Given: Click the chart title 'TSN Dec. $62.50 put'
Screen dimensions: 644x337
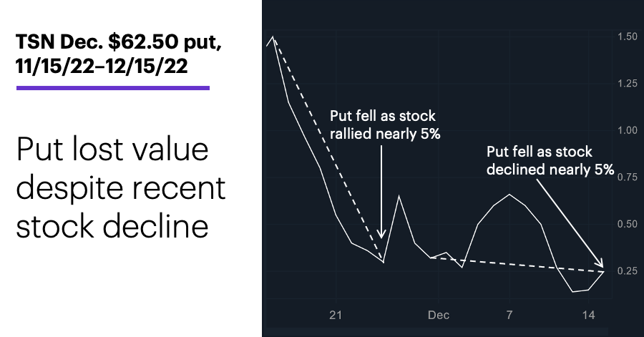Looking at the screenshot, I should click(118, 43).
